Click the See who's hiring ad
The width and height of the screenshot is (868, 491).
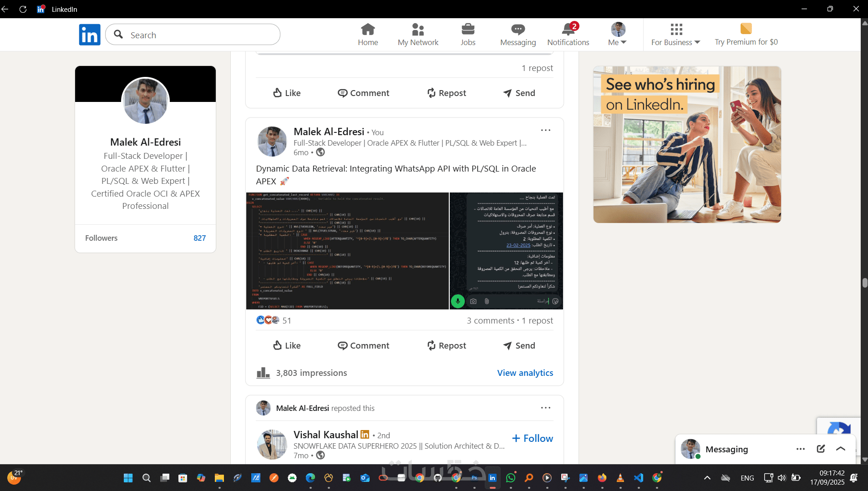(687, 144)
